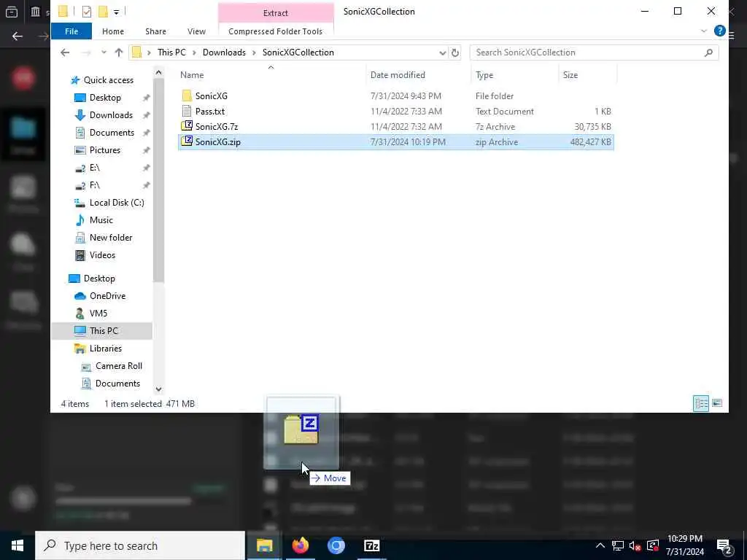Viewport: 747px width, 560px height.
Task: Click Downloads in the address breadcrumb
Action: coord(224,52)
